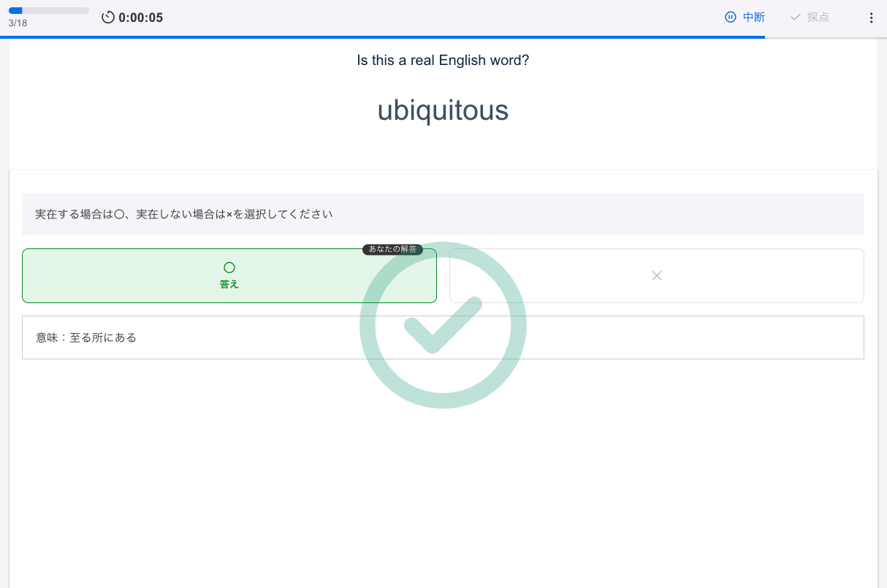This screenshot has width=887, height=588.
Task: Click the checkmark icon beside 採点
Action: (796, 18)
